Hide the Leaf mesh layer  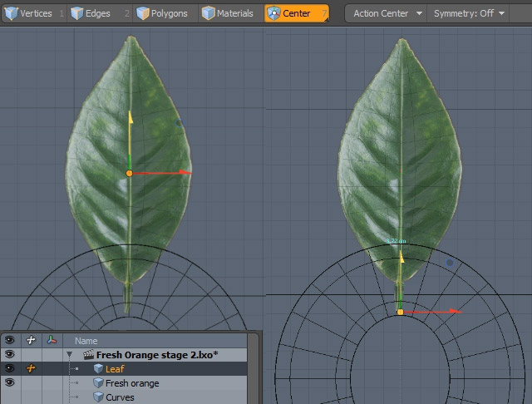[x=10, y=368]
